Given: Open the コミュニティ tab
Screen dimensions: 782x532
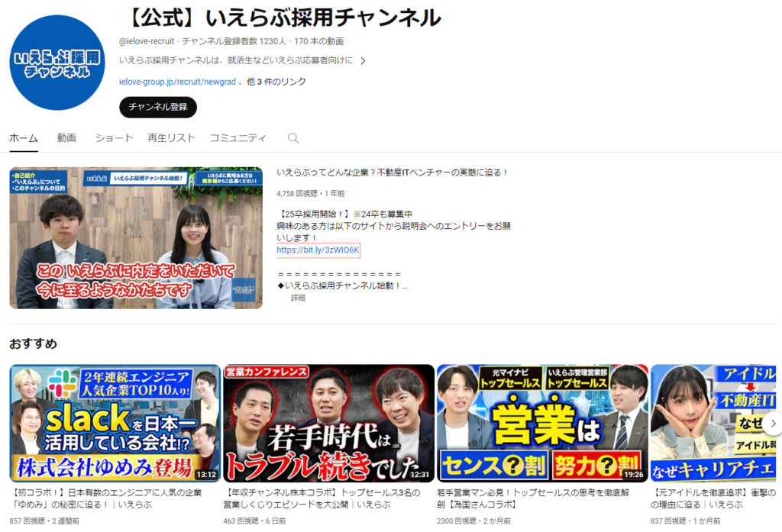Looking at the screenshot, I should pyautogui.click(x=238, y=138).
